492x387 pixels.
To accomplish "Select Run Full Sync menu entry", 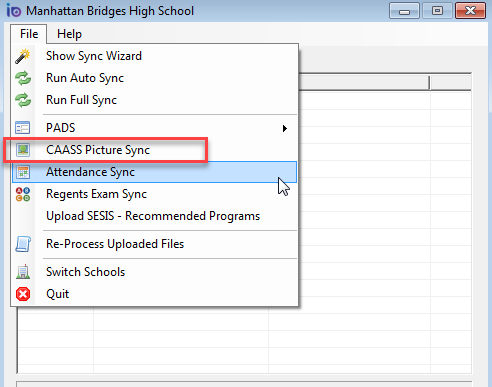I will [154, 100].
